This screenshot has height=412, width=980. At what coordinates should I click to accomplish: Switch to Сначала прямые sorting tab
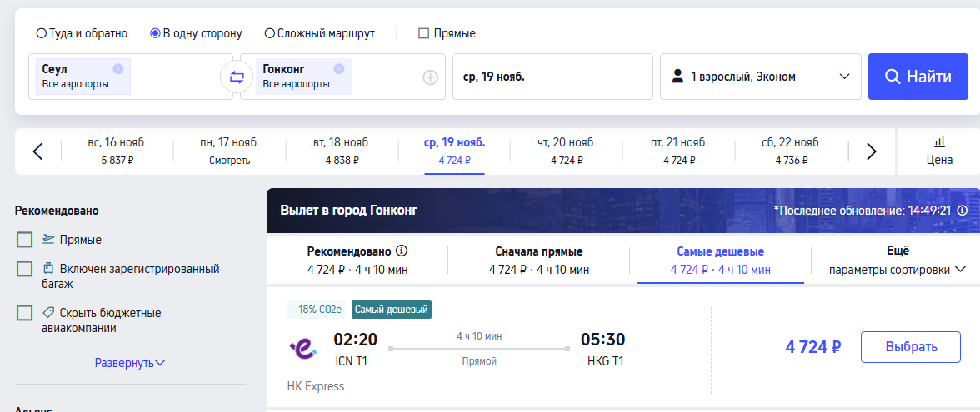(538, 261)
